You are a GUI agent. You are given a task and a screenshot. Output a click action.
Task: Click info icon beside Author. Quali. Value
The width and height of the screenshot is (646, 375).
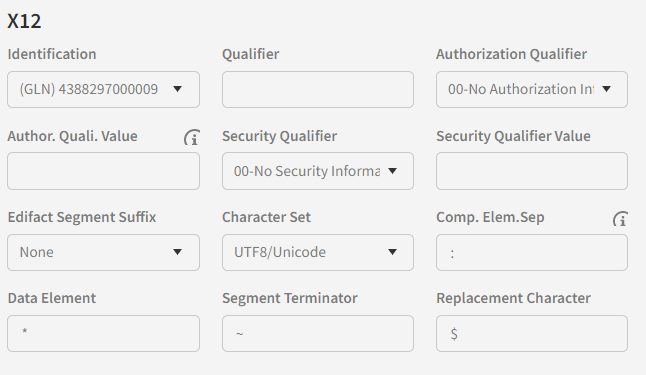192,137
